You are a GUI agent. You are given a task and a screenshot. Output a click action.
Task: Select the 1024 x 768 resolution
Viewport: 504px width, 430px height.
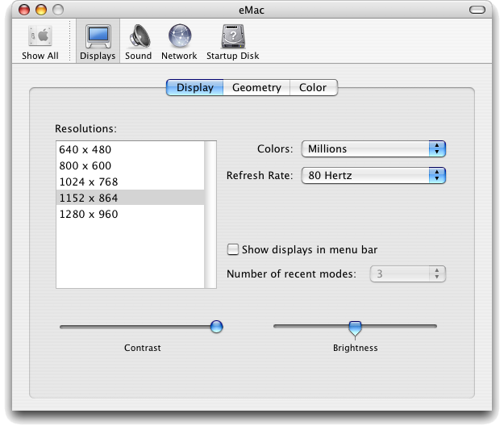tap(130, 182)
